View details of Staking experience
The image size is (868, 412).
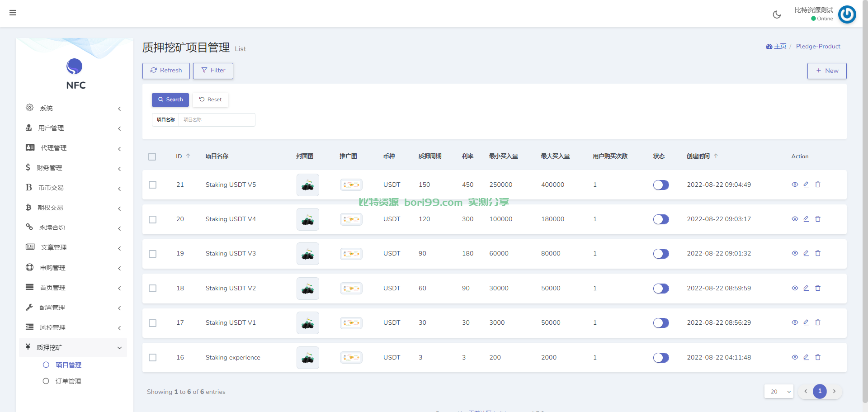(795, 357)
